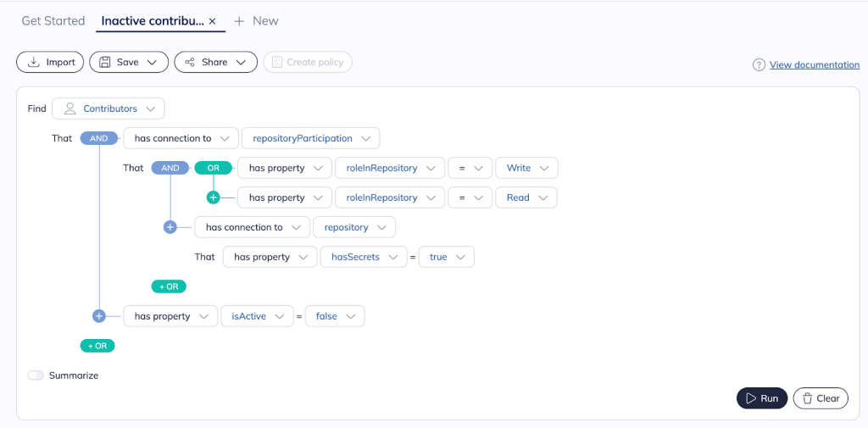Click the Contributors person icon
Viewport: 868px width, 428px height.
70,108
